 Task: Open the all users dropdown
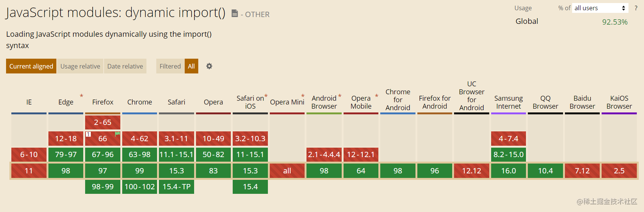pos(600,8)
